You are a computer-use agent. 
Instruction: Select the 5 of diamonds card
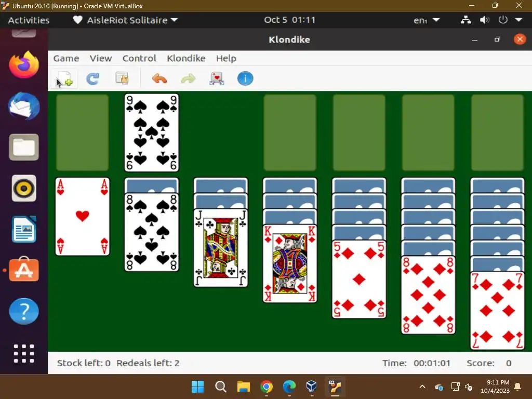coord(359,279)
